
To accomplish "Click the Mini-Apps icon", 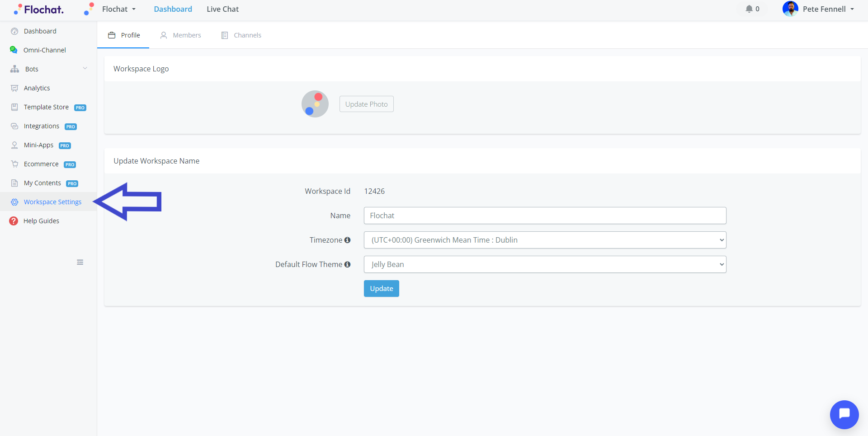I will tap(14, 145).
